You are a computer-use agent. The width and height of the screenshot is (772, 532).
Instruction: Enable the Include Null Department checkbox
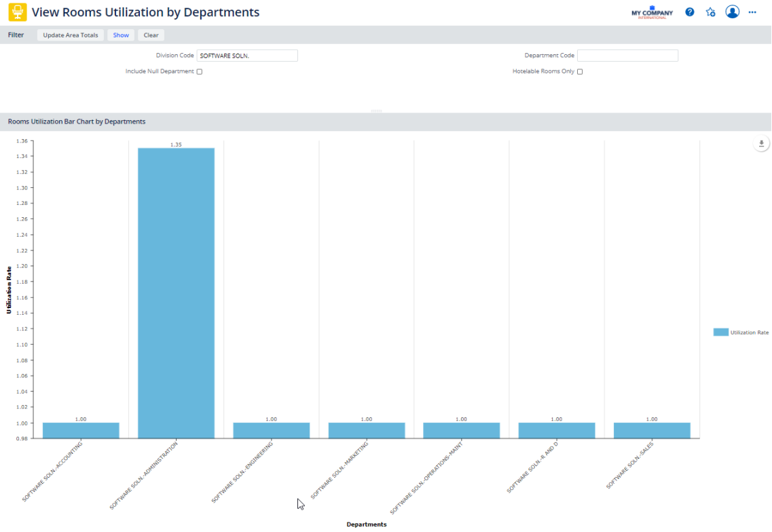click(198, 71)
